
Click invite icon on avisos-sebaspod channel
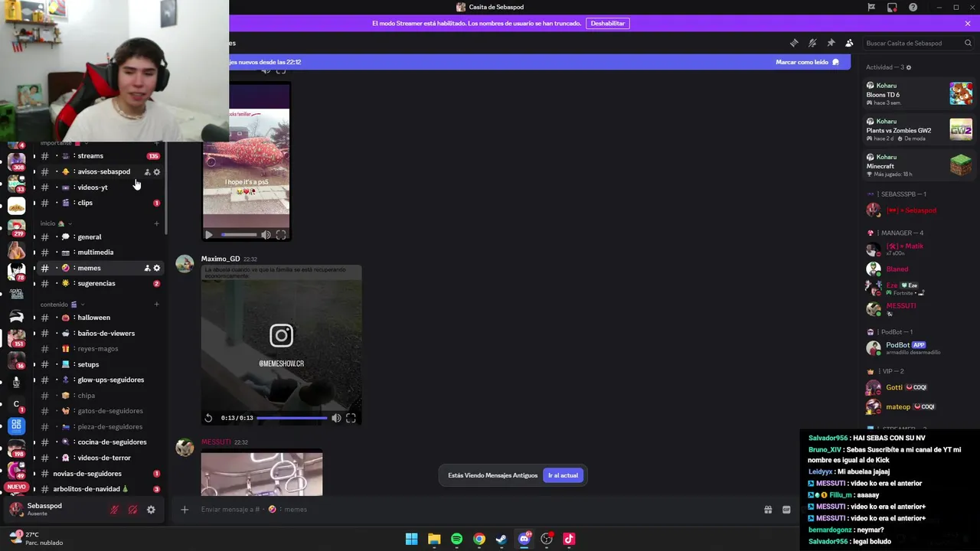click(x=147, y=171)
